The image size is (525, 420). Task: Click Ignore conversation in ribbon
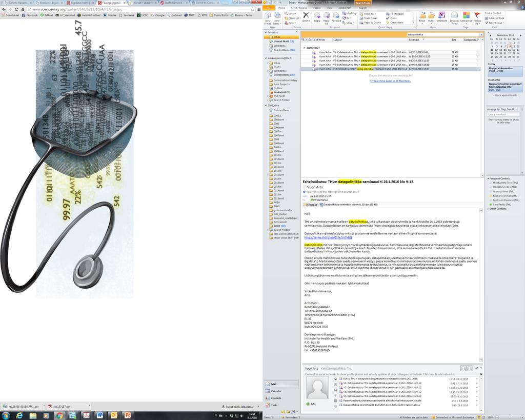pyautogui.click(x=290, y=14)
